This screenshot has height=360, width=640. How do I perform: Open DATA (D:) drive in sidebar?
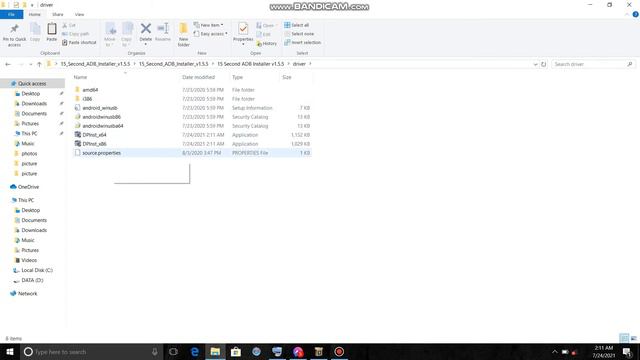pyautogui.click(x=32, y=280)
